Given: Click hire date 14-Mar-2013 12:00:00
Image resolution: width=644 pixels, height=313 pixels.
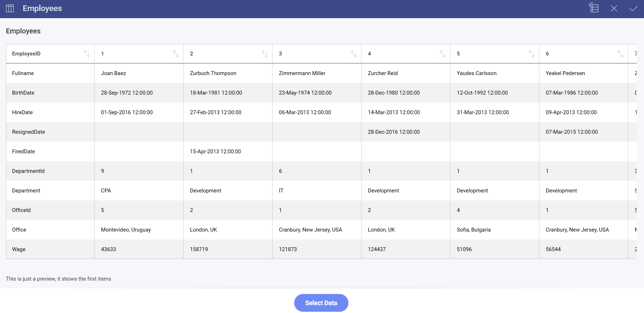Looking at the screenshot, I should pyautogui.click(x=394, y=112).
